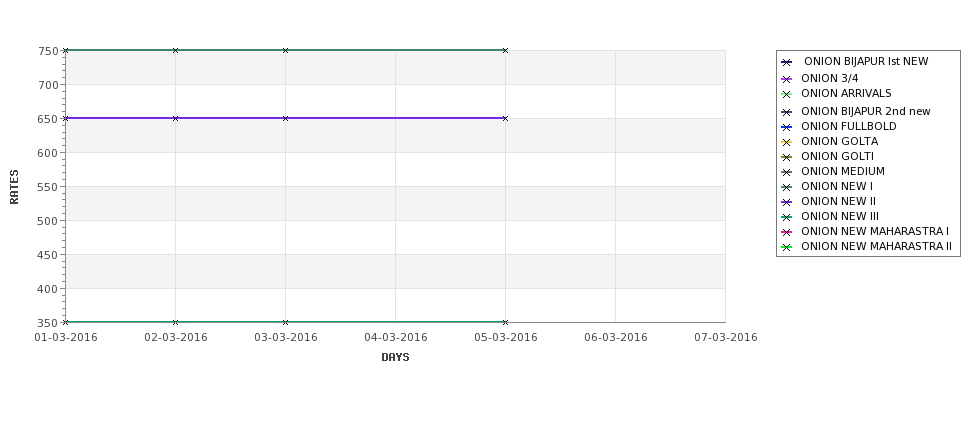Click the ONION ARRIVALS legend marker icon
This screenshot has height=429, width=975.
(x=787, y=95)
